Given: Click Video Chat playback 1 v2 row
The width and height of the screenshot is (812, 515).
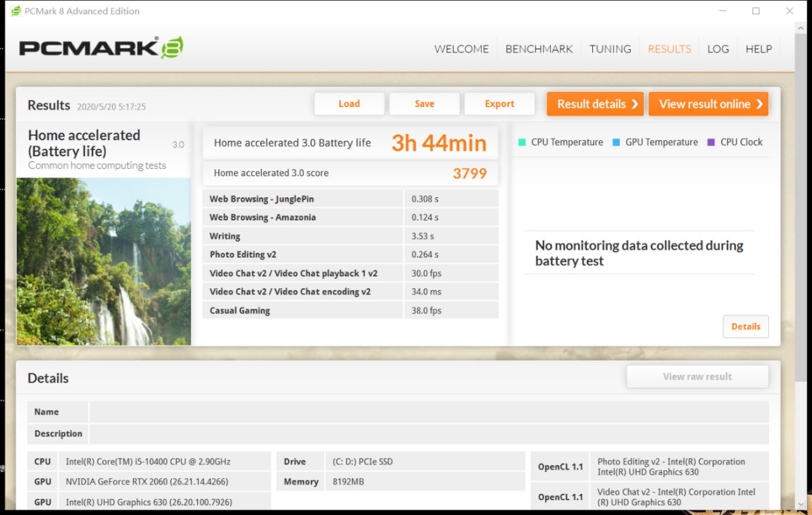Looking at the screenshot, I should (351, 273).
